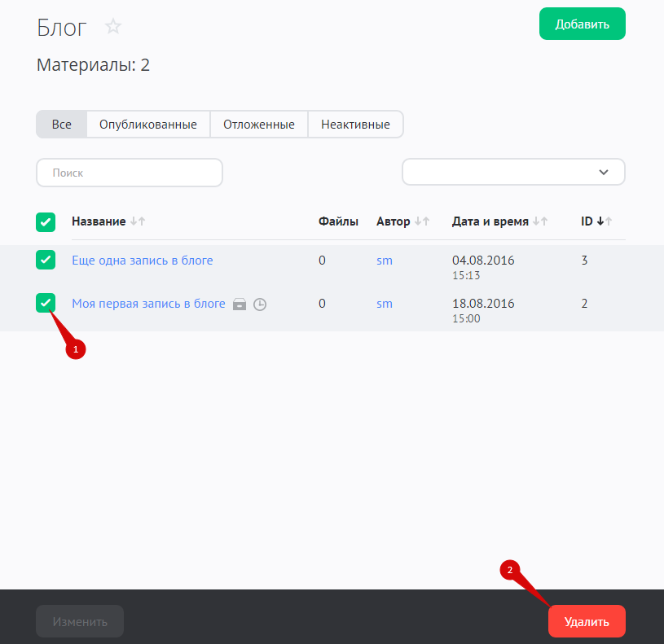The image size is (664, 644).
Task: Uncheck the Моя первая запись в блоге row
Action: (46, 303)
